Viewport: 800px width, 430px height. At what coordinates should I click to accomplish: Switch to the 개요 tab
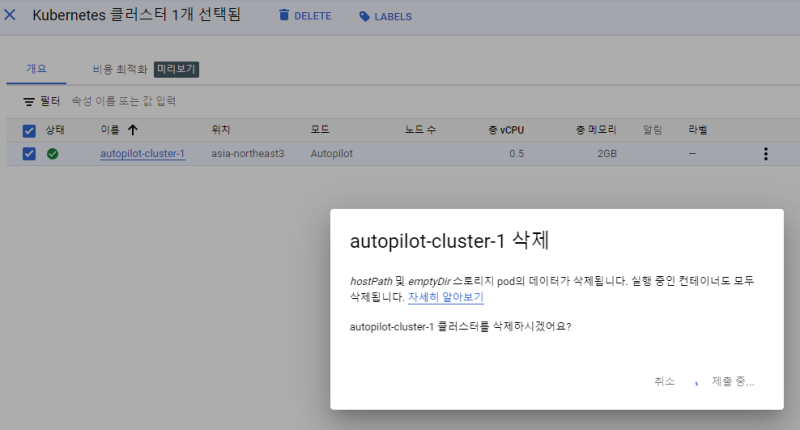coord(36,69)
